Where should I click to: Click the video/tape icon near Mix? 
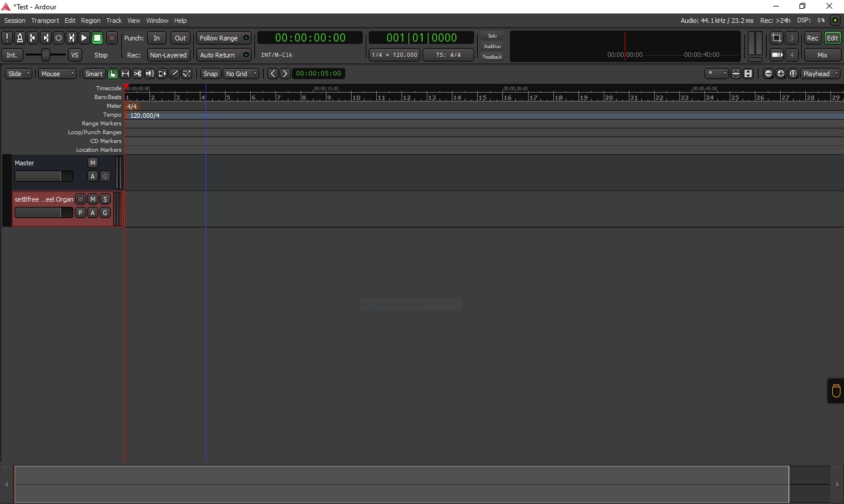point(777,55)
